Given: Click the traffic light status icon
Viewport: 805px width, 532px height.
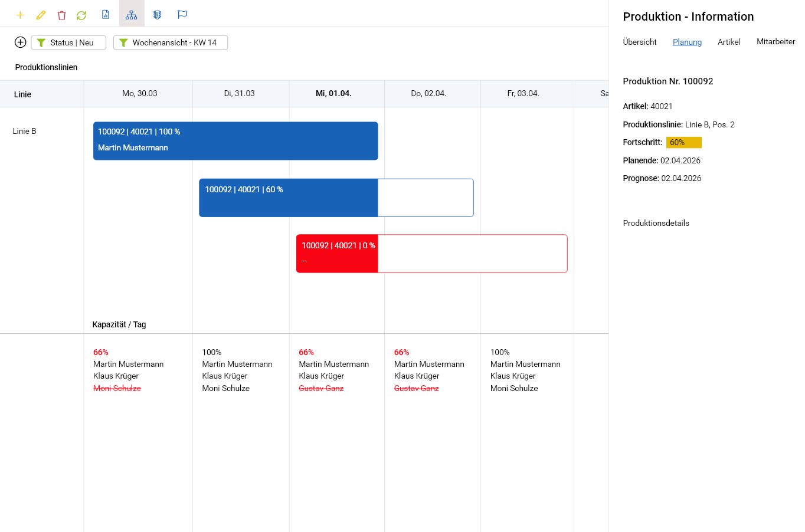Looking at the screenshot, I should point(157,14).
